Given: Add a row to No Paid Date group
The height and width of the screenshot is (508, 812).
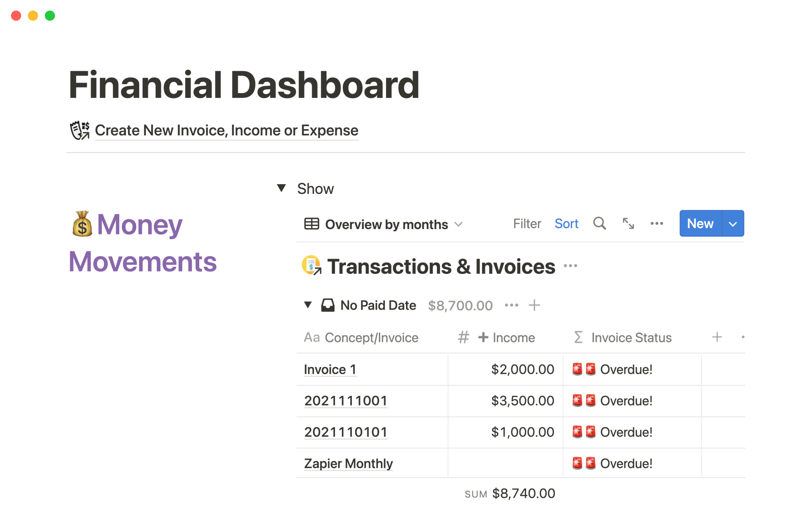Looking at the screenshot, I should [534, 305].
